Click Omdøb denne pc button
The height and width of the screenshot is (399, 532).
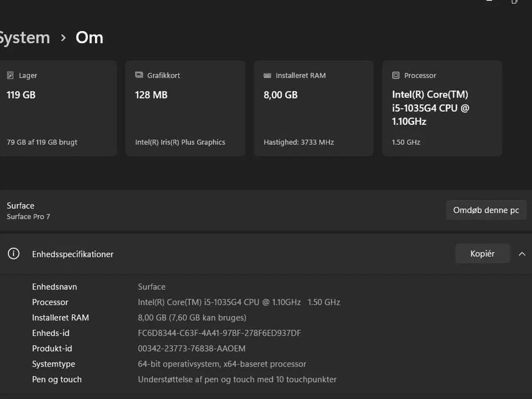486,210
